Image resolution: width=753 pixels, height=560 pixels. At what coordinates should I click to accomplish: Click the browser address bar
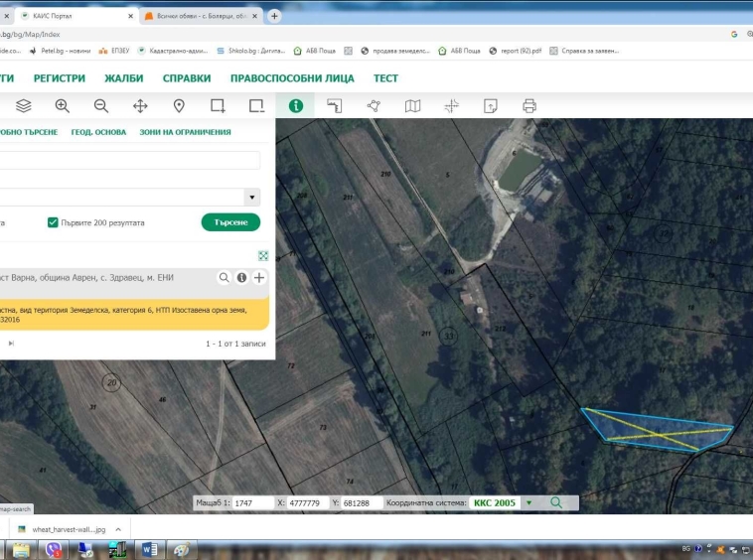tap(361, 34)
